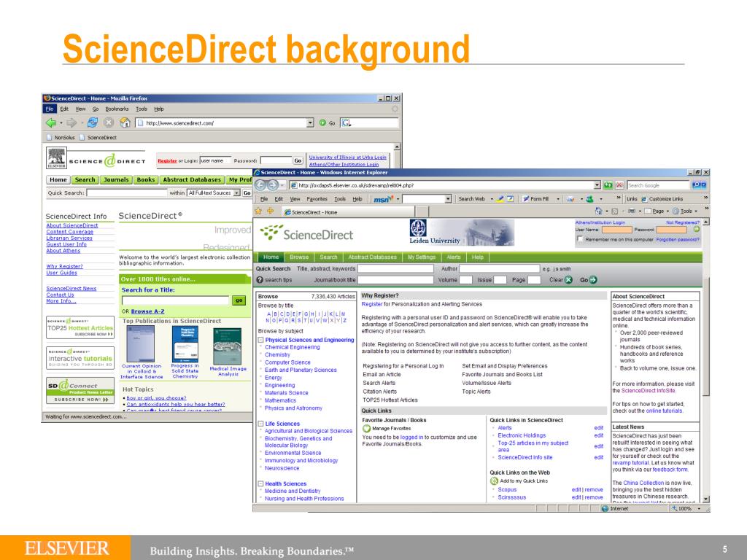This screenshot has height=560, width=747.
Task: Click the red Register link in Firefox window
Action: click(x=167, y=161)
